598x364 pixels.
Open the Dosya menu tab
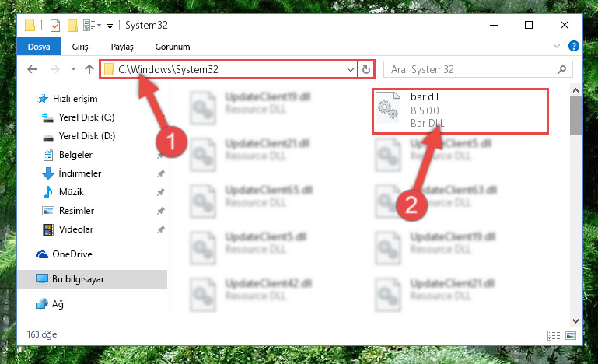pyautogui.click(x=39, y=47)
